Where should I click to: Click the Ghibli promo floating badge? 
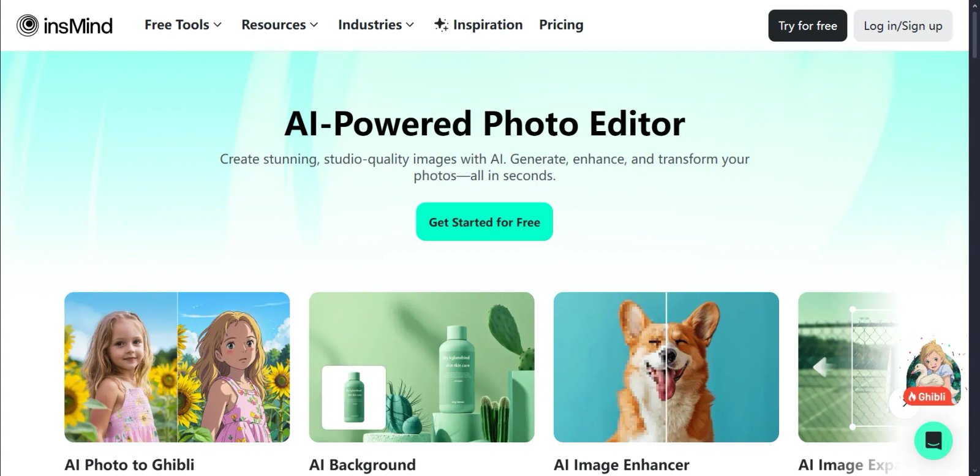(933, 373)
